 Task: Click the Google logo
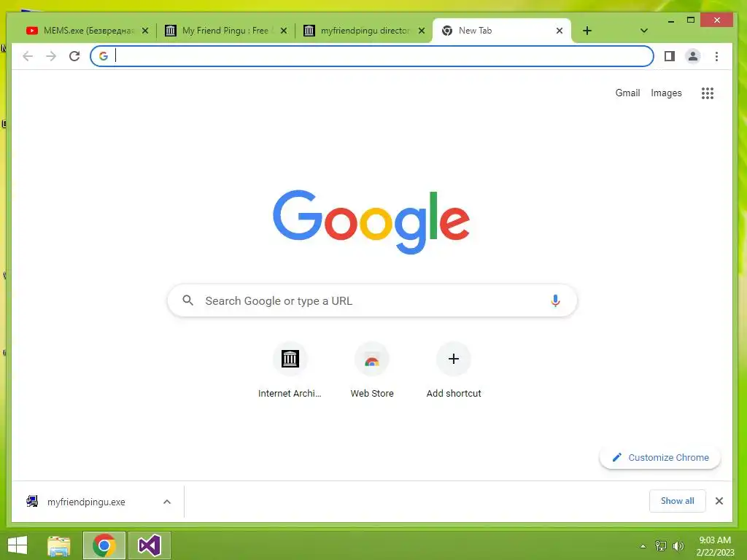[x=371, y=222]
